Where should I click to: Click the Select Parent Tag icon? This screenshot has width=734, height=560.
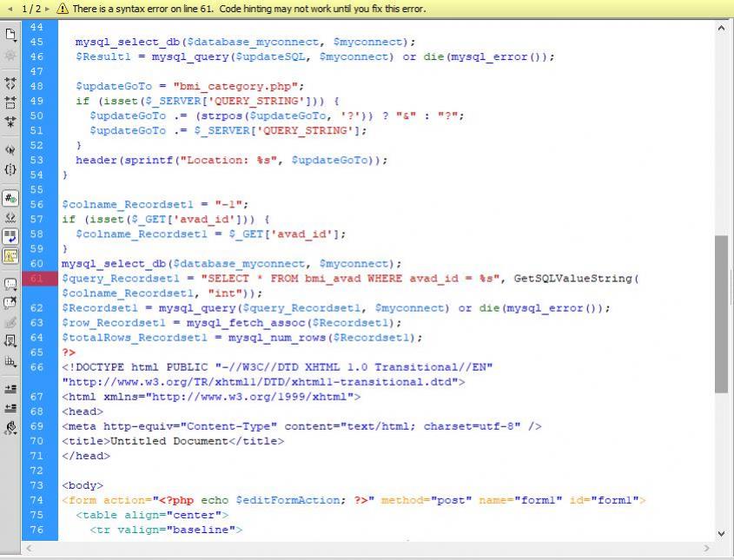[10, 149]
